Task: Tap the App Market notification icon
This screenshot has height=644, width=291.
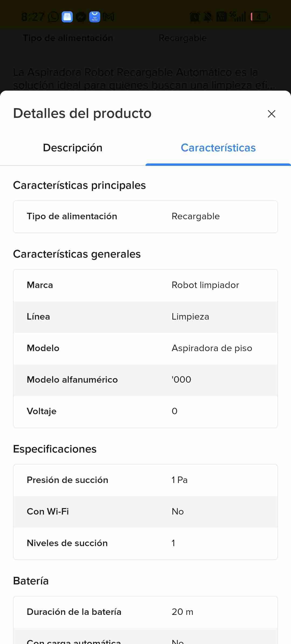Action: click(95, 17)
